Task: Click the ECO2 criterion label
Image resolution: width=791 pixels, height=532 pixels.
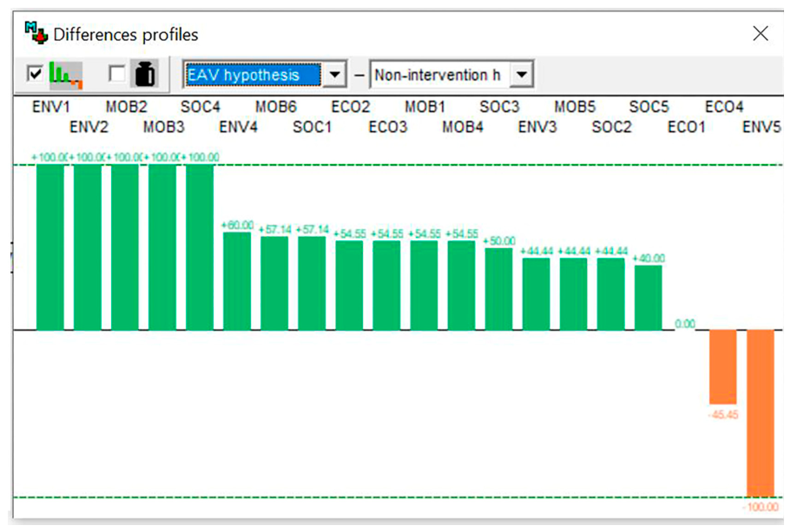Action: (351, 107)
